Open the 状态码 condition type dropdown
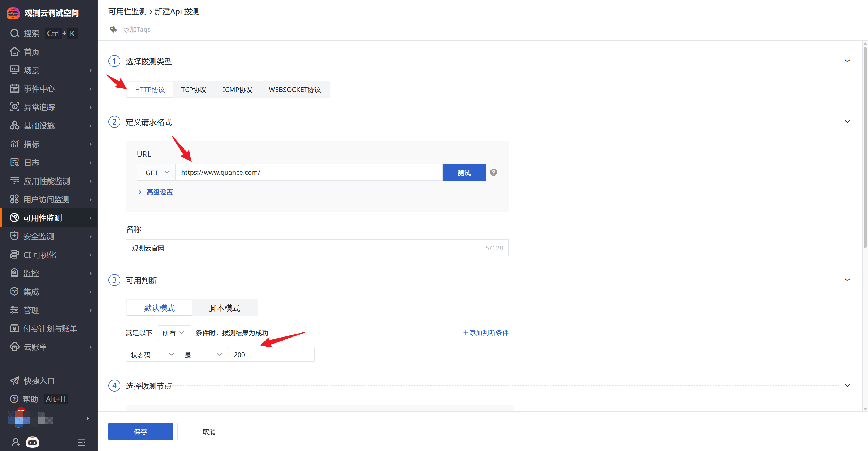868x451 pixels. pos(152,355)
